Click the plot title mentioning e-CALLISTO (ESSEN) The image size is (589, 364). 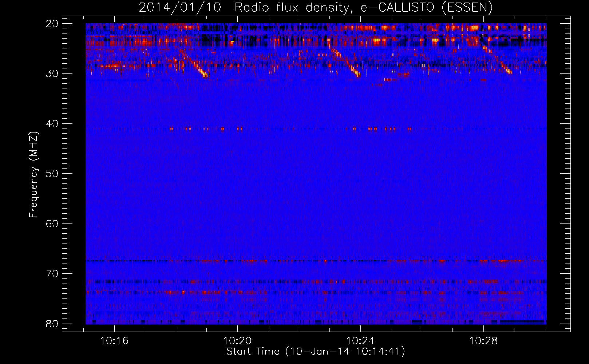316,7
